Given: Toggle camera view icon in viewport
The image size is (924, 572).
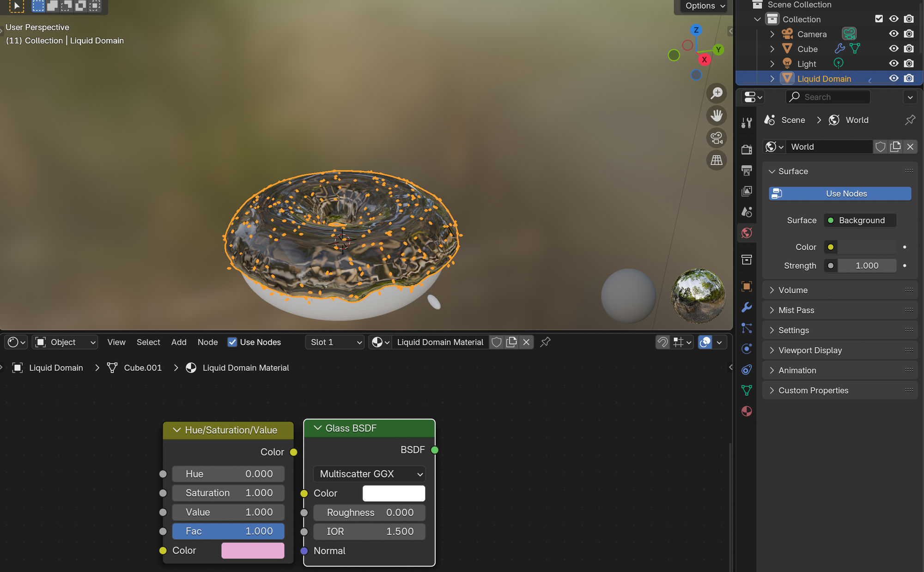Looking at the screenshot, I should (717, 138).
